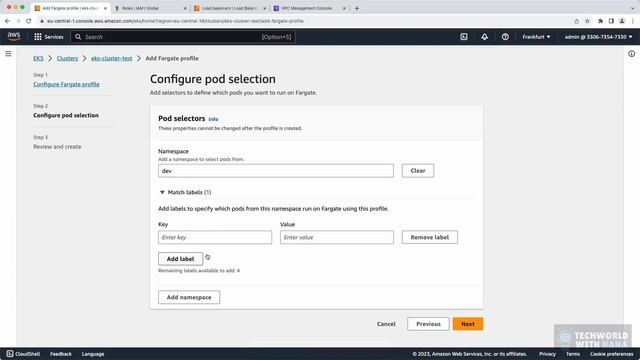Open the Services grid menu
The height and width of the screenshot is (360, 640).
coord(49,37)
